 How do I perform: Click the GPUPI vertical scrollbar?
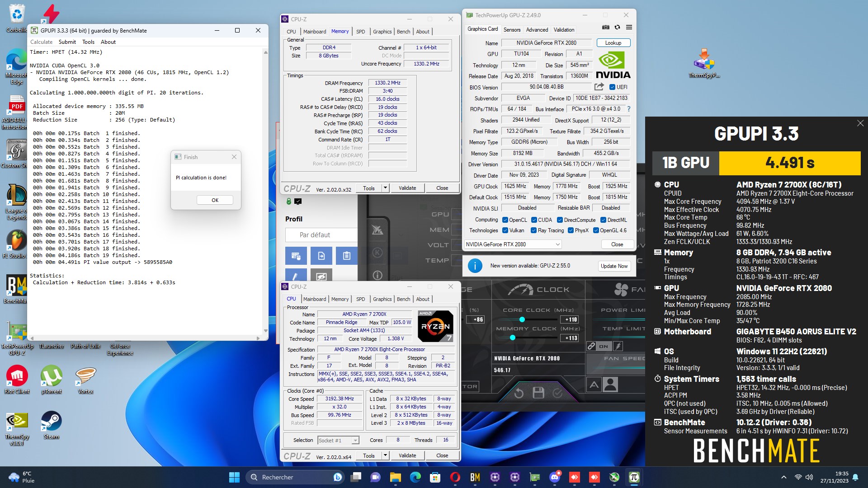265,192
